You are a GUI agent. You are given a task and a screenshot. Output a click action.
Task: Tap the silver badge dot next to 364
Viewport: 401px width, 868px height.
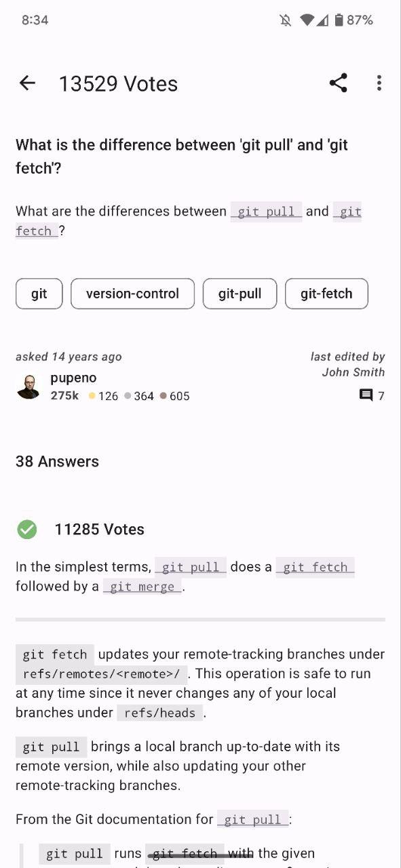127,395
